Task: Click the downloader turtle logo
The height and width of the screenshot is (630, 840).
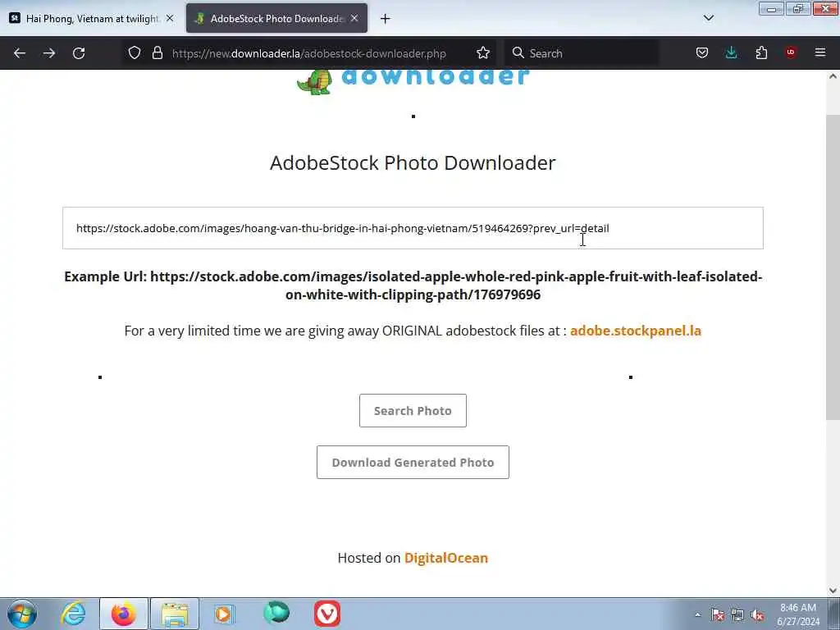Action: click(x=413, y=81)
